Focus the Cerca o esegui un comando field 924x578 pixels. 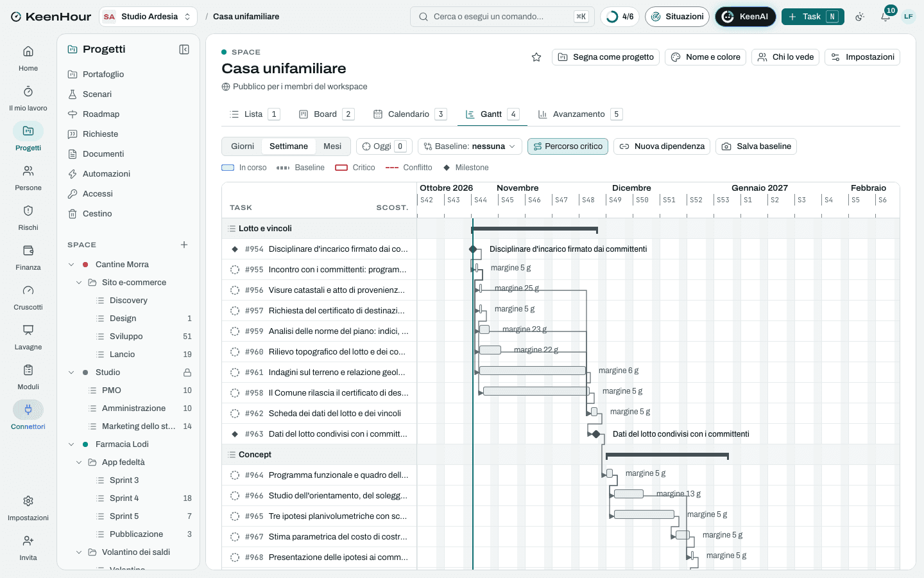tap(502, 17)
